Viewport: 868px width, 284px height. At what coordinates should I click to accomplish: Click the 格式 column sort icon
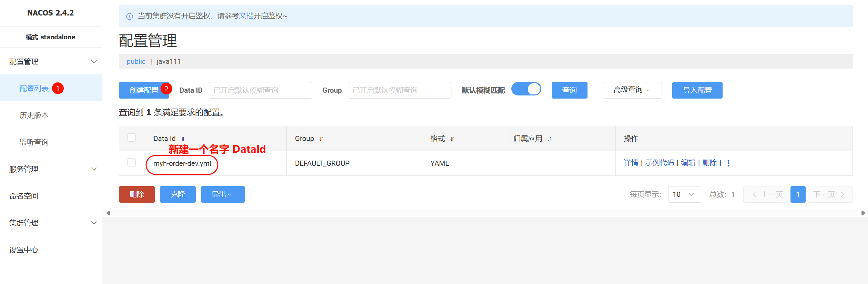pyautogui.click(x=452, y=139)
